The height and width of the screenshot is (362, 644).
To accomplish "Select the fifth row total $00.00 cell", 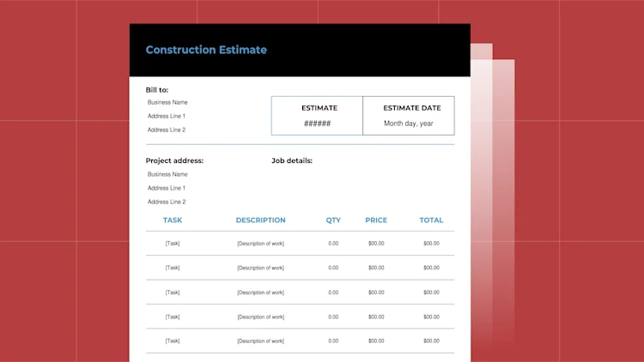I will click(431, 341).
